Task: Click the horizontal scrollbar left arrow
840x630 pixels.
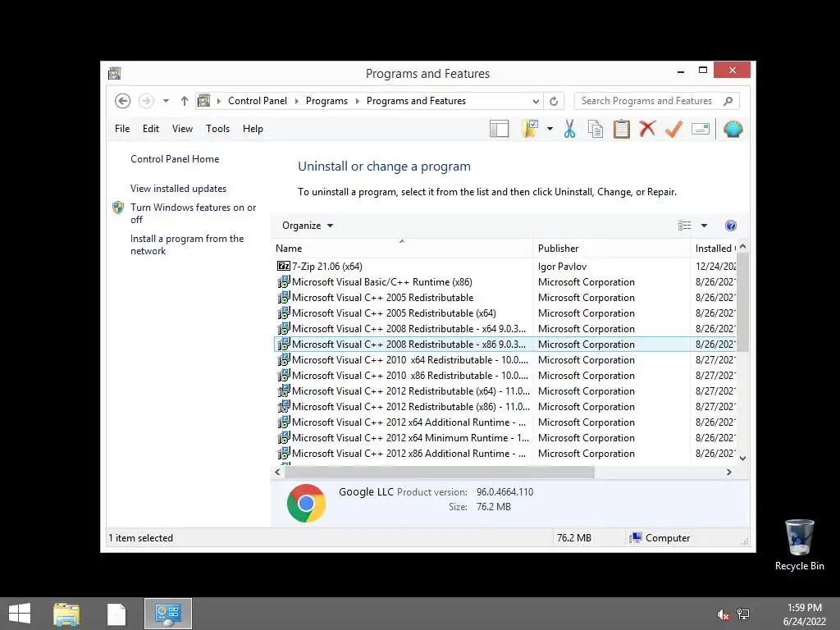Action: (x=277, y=472)
